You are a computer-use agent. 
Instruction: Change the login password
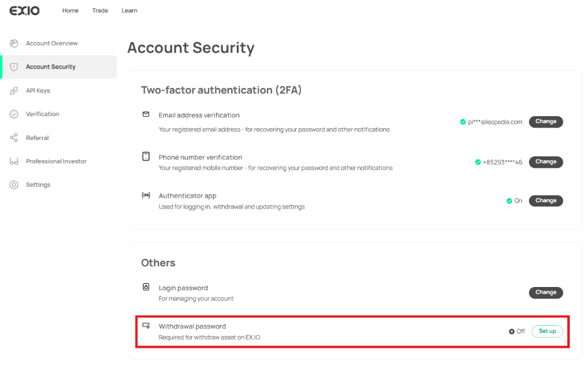tap(545, 293)
